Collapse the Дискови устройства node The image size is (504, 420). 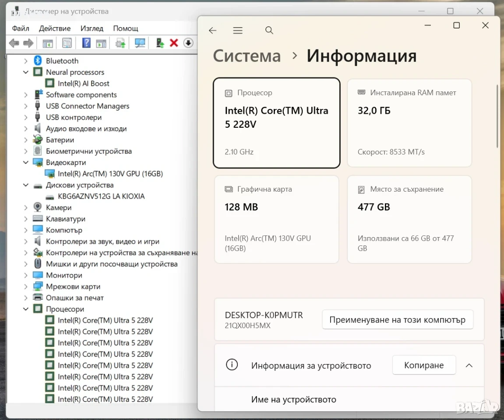point(26,185)
